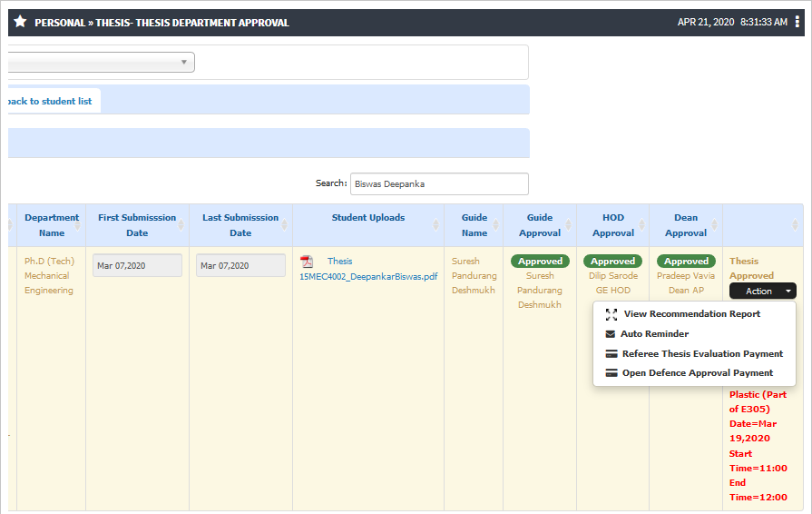Click the Approved badge under HOD Approval
Screen dimensions: 812x514
click(x=613, y=262)
